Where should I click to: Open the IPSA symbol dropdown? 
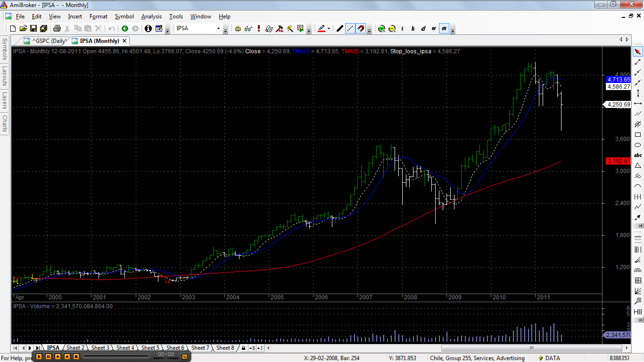pyautogui.click(x=218, y=29)
